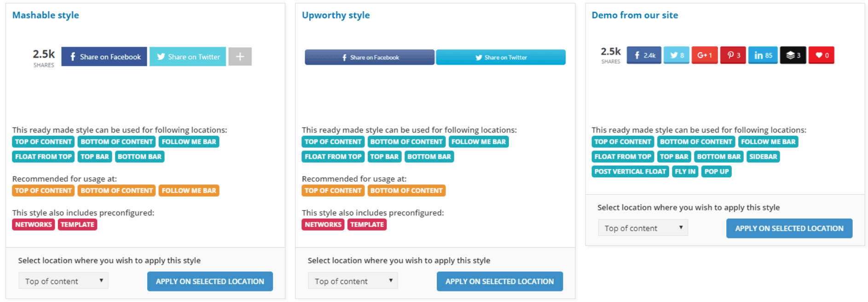Select the SIDEBAR location tag in Demo section

tap(763, 157)
